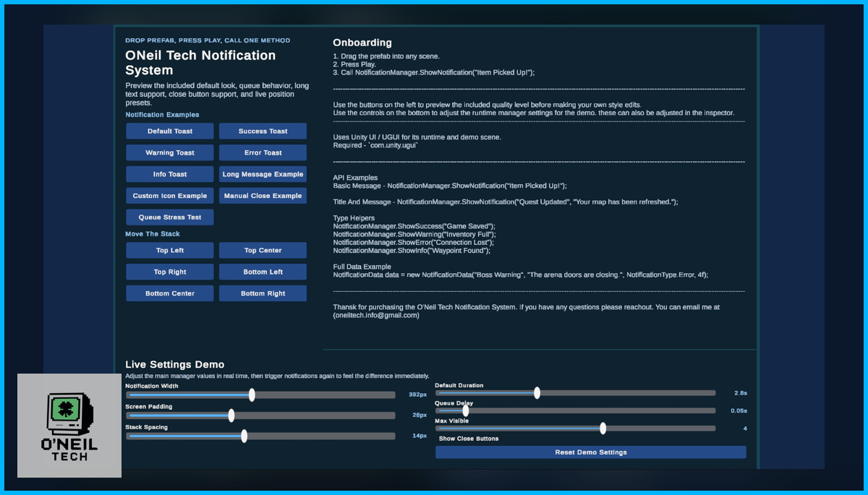Click the Stack Spacing slider handle

pyautogui.click(x=244, y=436)
